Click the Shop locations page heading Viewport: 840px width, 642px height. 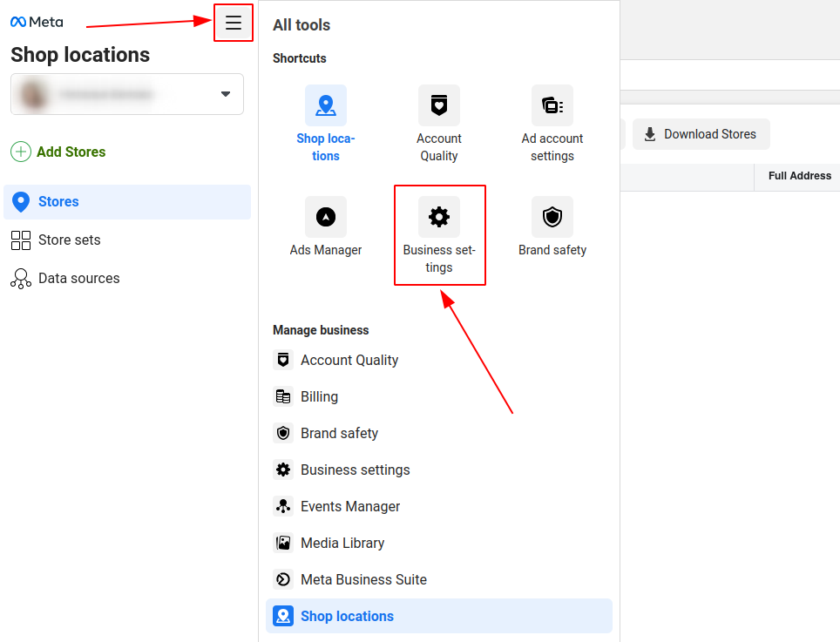(x=80, y=55)
